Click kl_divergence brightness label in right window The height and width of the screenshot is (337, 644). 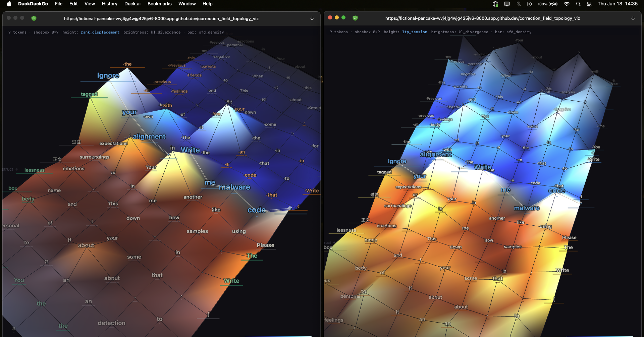coord(473,32)
